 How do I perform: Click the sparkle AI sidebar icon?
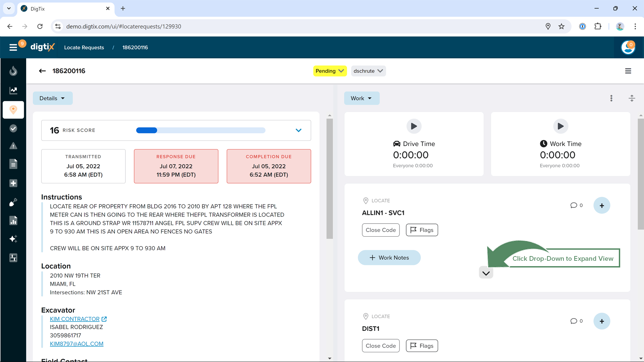pos(13,239)
